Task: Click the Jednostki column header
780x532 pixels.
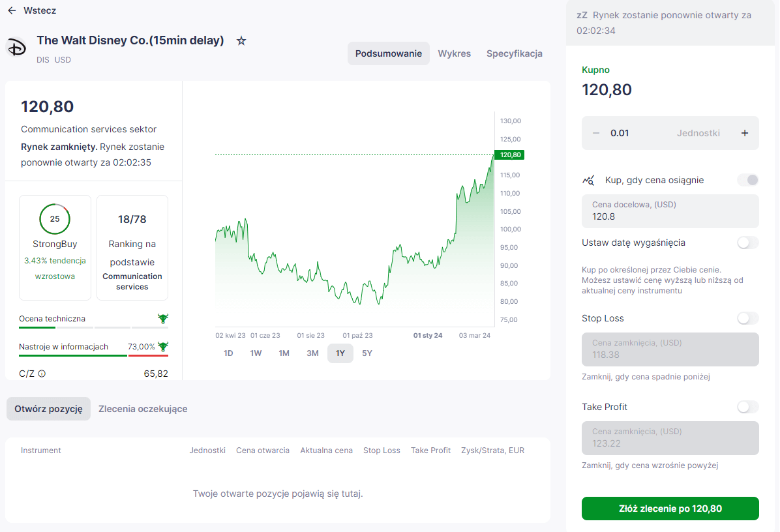Action: (x=207, y=451)
